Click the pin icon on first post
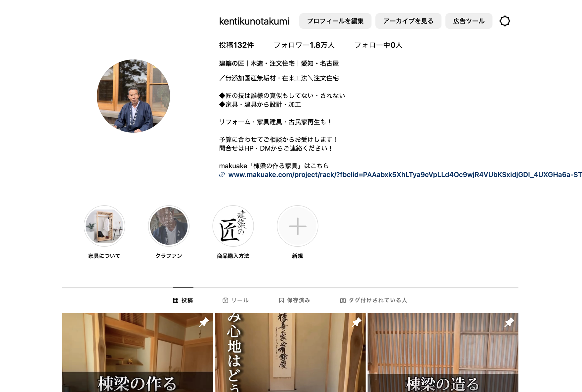The image size is (582, 392). pos(204,322)
